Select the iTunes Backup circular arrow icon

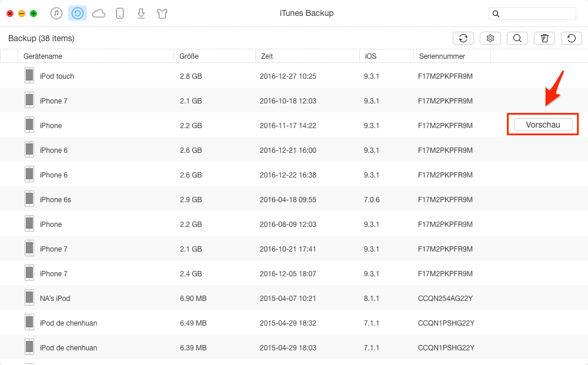tap(78, 14)
